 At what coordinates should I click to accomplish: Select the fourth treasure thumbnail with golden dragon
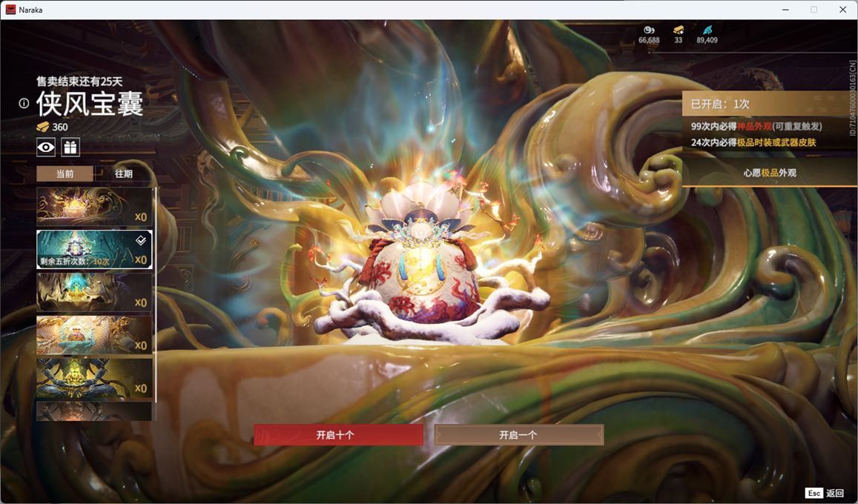point(94,335)
